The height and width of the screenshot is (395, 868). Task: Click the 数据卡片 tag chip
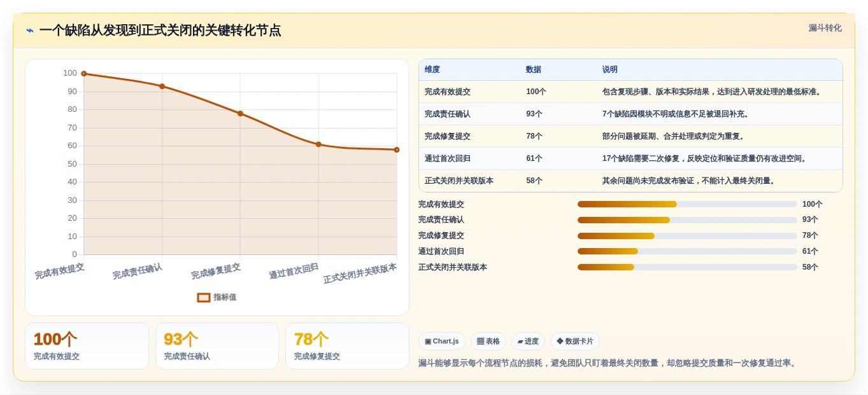pyautogui.click(x=574, y=341)
